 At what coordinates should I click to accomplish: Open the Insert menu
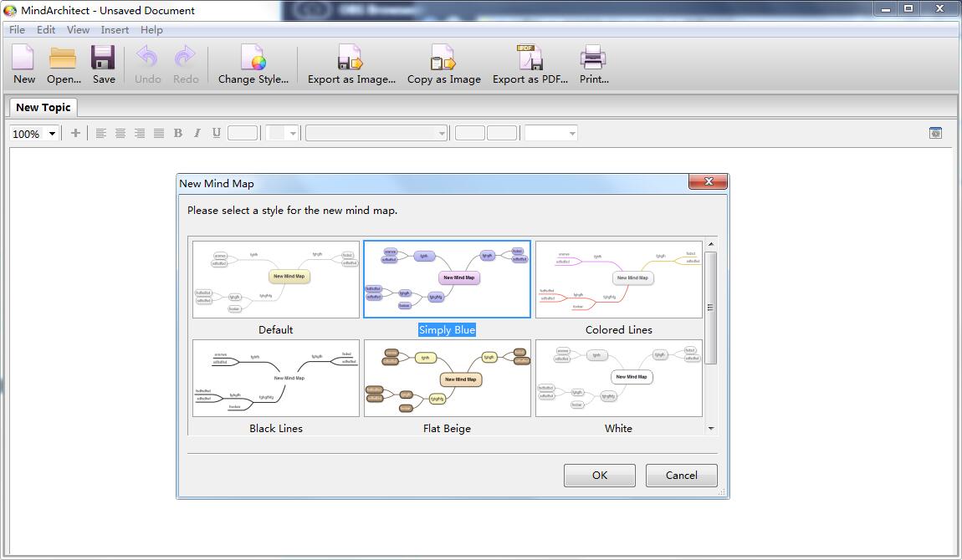(x=115, y=29)
